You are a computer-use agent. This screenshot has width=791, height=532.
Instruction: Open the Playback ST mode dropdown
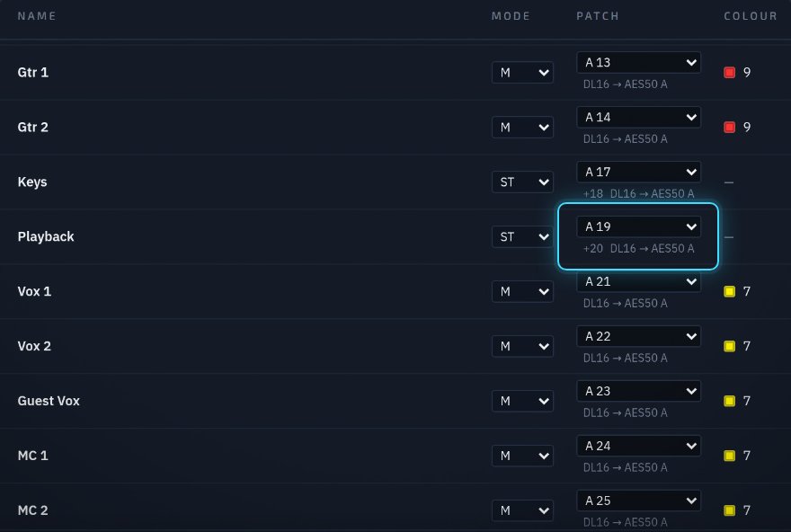(x=522, y=237)
